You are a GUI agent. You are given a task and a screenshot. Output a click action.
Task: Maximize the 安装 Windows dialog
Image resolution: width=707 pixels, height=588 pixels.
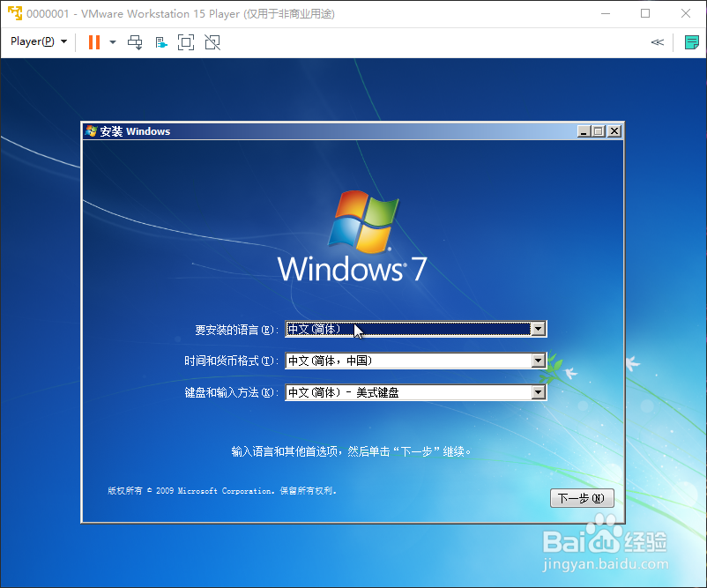[x=599, y=131]
